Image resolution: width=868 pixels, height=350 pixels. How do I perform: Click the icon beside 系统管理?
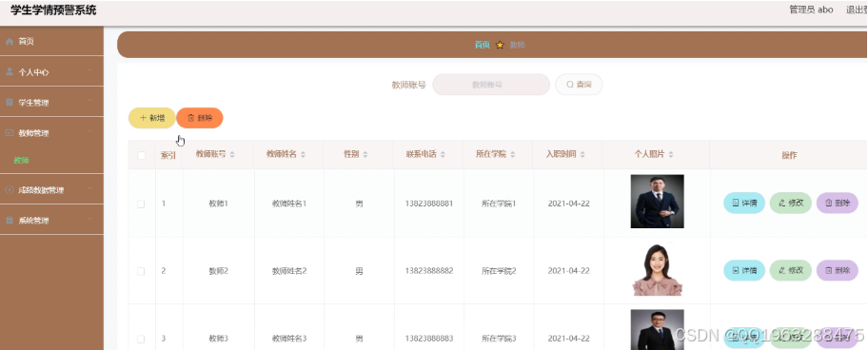point(9,220)
